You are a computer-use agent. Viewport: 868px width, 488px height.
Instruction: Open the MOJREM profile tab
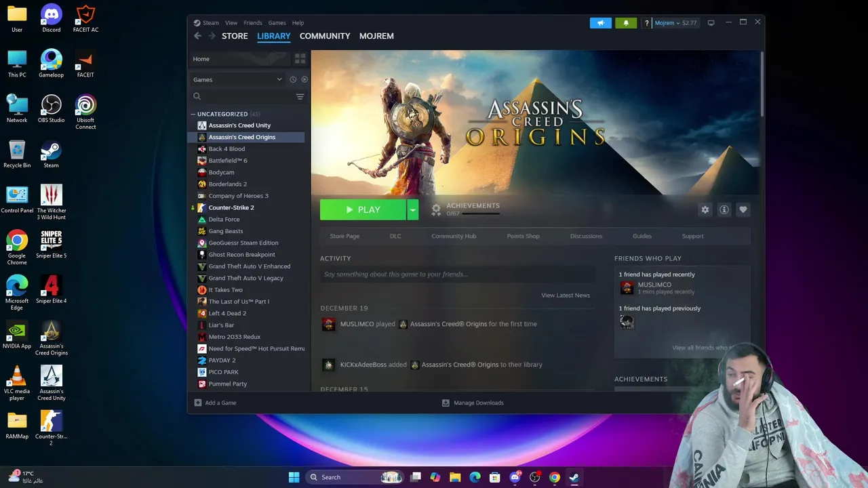(x=376, y=36)
